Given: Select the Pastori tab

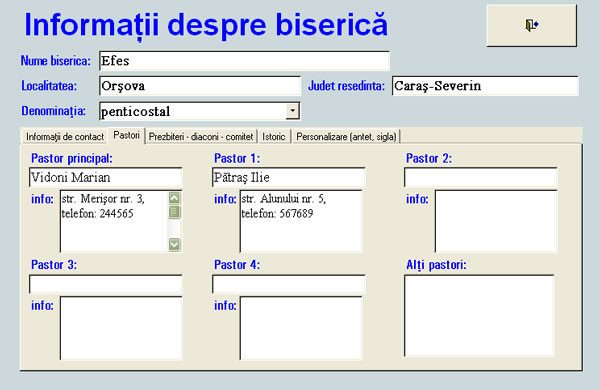Looking at the screenshot, I should (126, 135).
